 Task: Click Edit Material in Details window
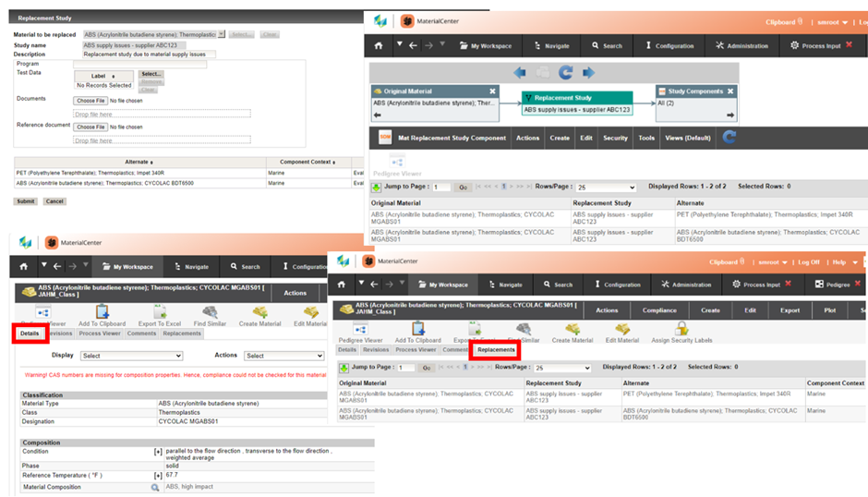[x=310, y=316]
